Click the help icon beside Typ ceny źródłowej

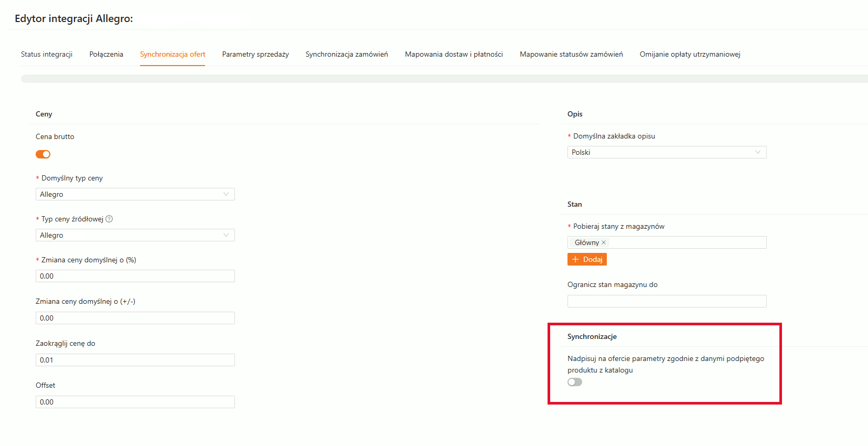point(109,219)
